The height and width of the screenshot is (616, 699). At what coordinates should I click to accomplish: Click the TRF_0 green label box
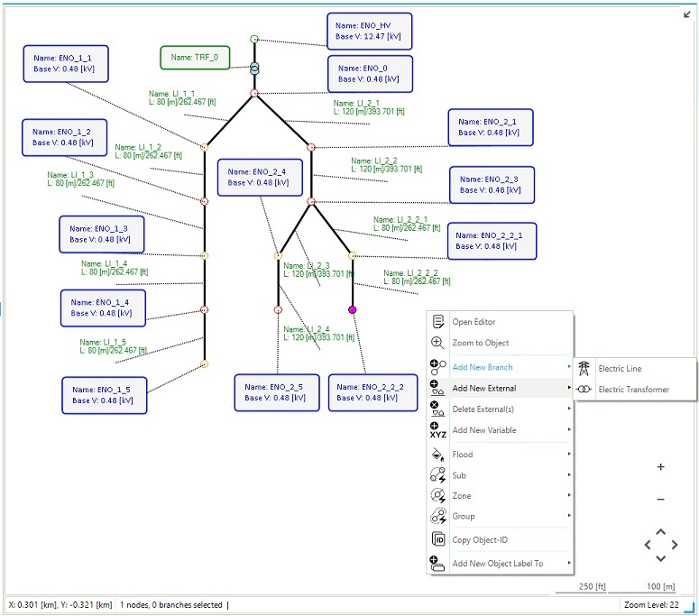(x=195, y=58)
